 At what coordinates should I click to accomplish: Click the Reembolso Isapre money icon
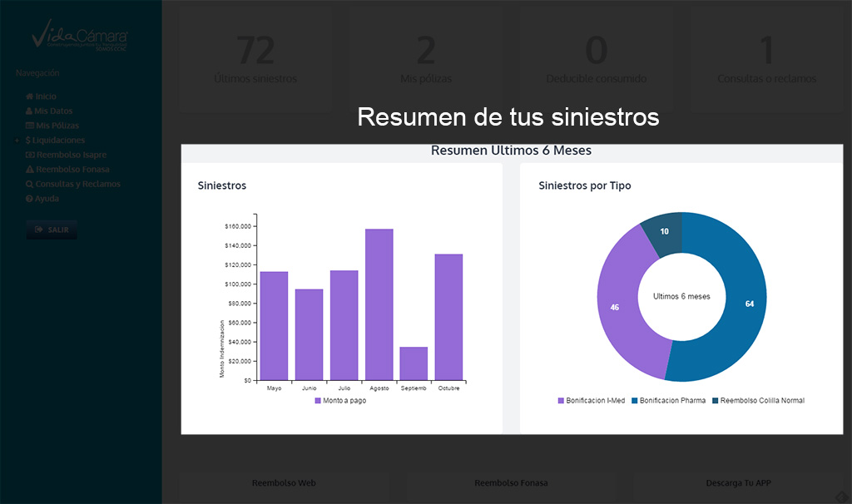(x=30, y=155)
